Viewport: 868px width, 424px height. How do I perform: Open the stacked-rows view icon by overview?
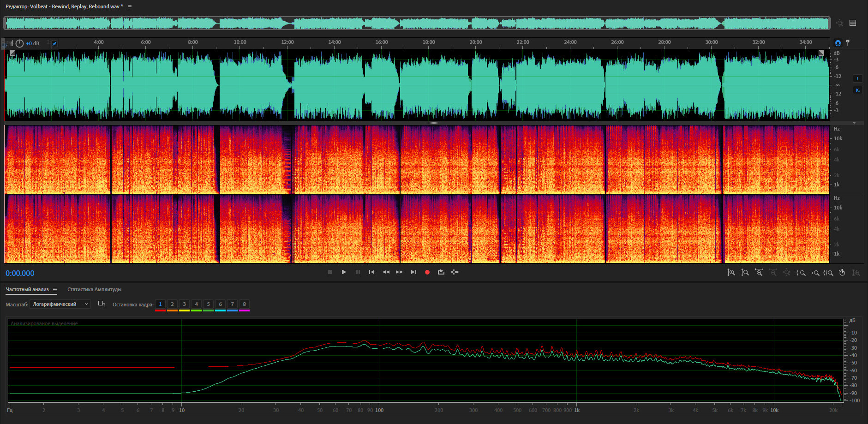(x=853, y=23)
